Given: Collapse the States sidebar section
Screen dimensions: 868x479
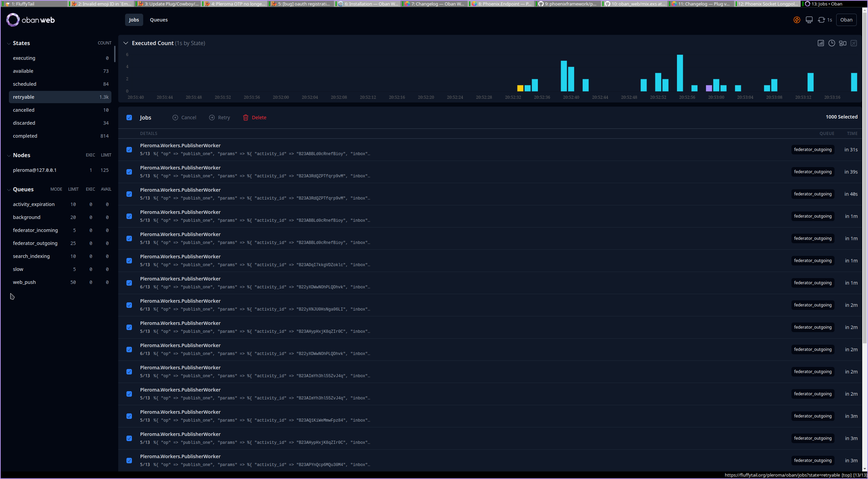Looking at the screenshot, I should [9, 43].
